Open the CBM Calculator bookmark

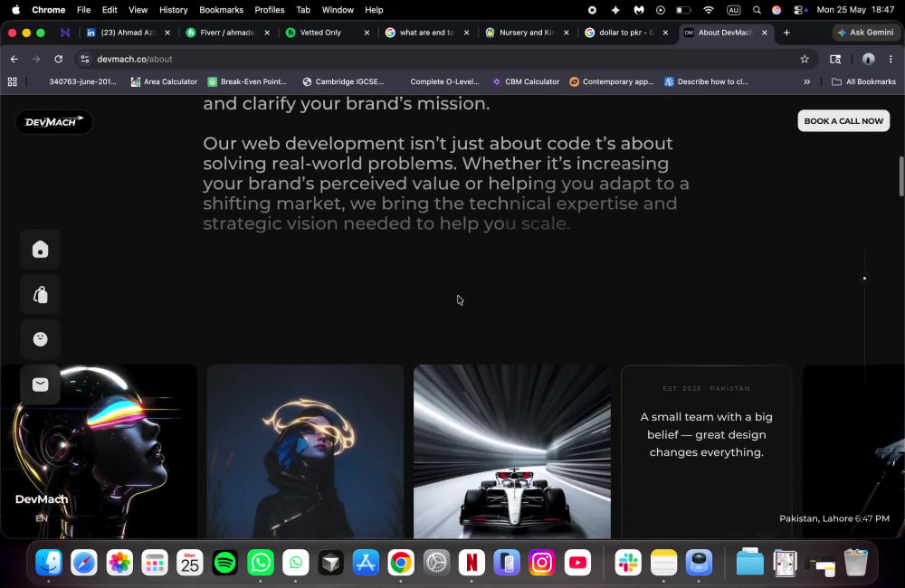(x=526, y=82)
